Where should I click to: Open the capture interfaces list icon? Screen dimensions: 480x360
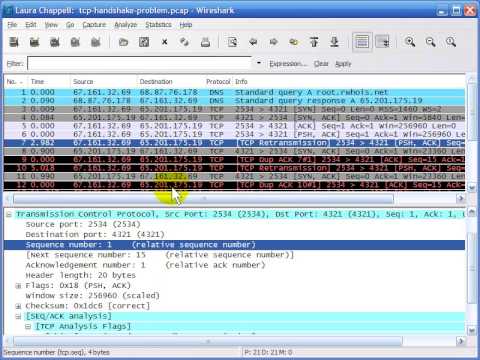[14, 42]
